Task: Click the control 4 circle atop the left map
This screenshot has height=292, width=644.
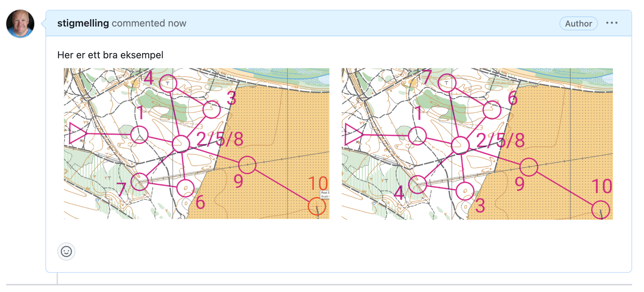Action: pos(168,83)
